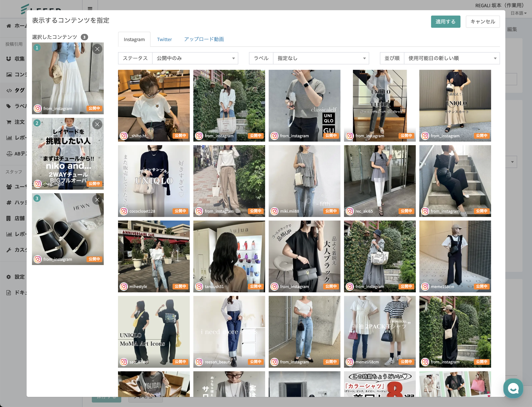
Task: Click Instagram icon on cococloset128 post
Action: coord(124,211)
